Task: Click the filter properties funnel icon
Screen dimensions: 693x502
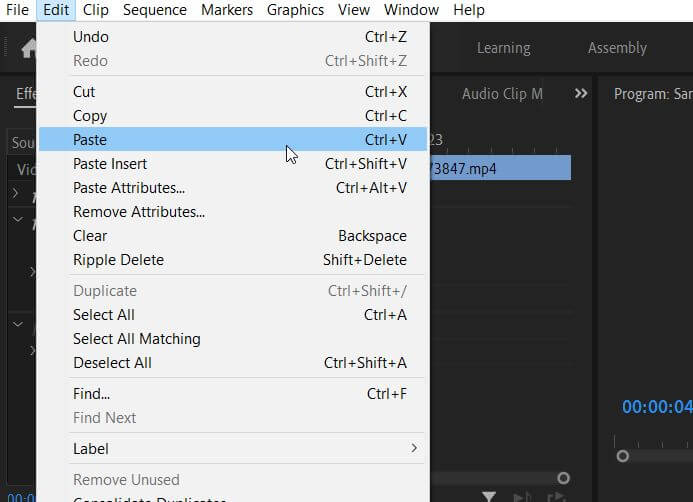Action: pos(489,496)
